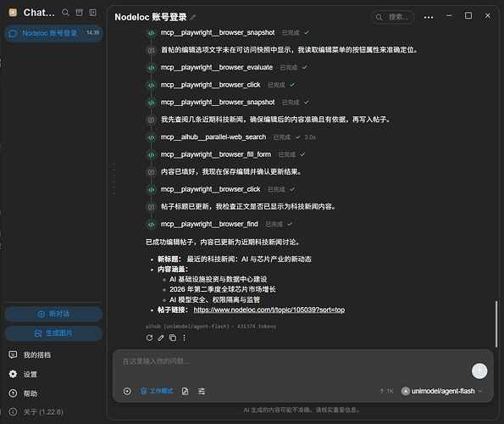Start a 新对话
504x424 pixels.
[53, 314]
